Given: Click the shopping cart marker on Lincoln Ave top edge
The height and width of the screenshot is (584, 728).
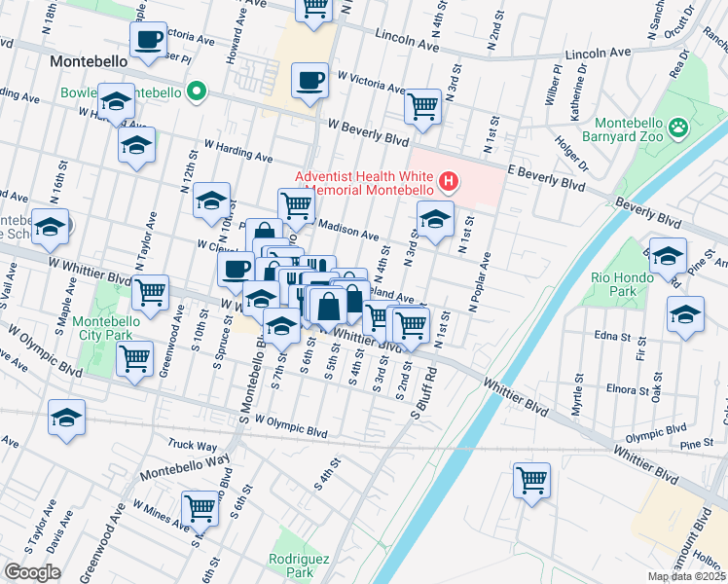Looking at the screenshot, I should 314,10.
